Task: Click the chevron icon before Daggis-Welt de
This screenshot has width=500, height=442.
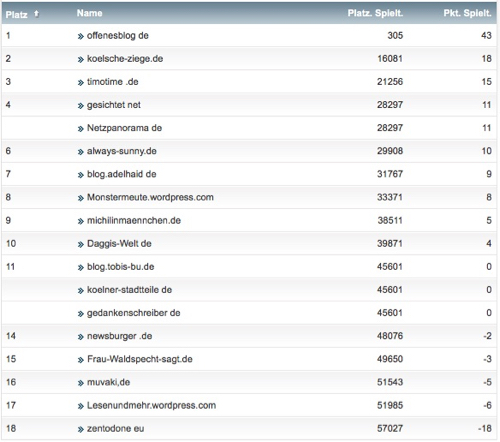Action: click(x=80, y=244)
